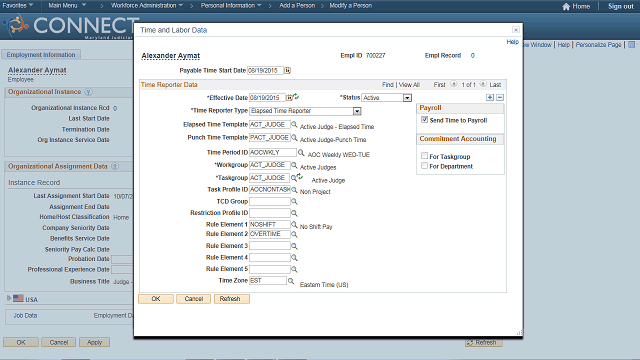This screenshot has height=360, width=640.
Task: Look up Elapsed Time Template values
Action: click(294, 124)
